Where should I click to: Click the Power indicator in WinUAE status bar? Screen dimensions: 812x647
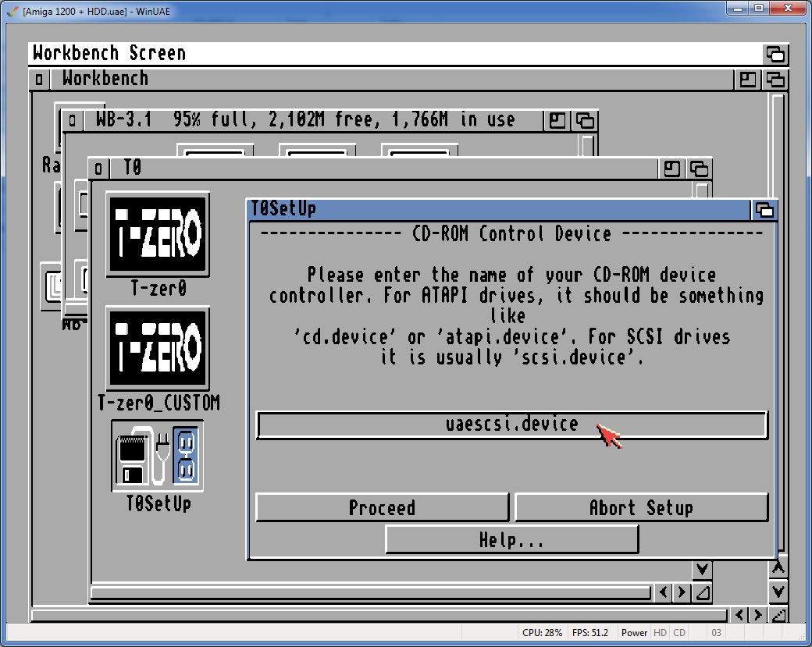coord(634,632)
